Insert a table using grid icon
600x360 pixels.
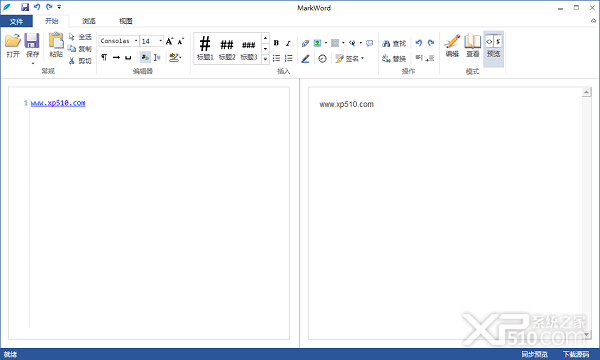pyautogui.click(x=335, y=43)
